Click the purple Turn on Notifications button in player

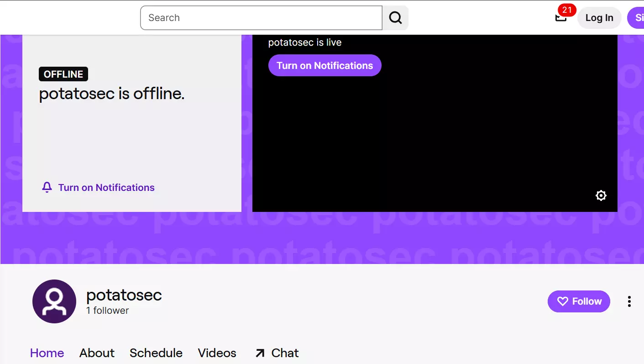[x=325, y=65]
